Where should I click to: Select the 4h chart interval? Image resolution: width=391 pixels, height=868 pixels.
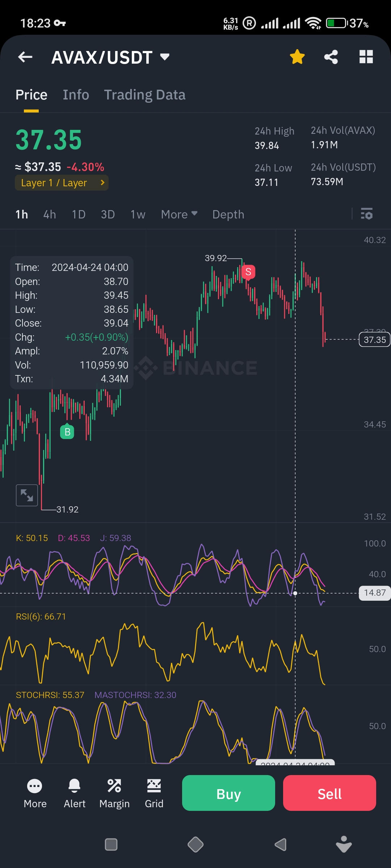(x=50, y=214)
